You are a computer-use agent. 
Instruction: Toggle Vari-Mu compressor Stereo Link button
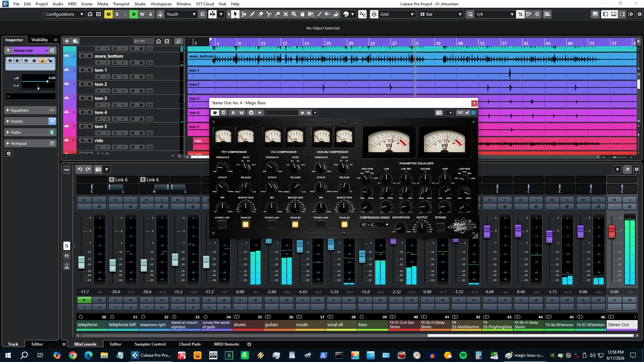tap(321, 224)
